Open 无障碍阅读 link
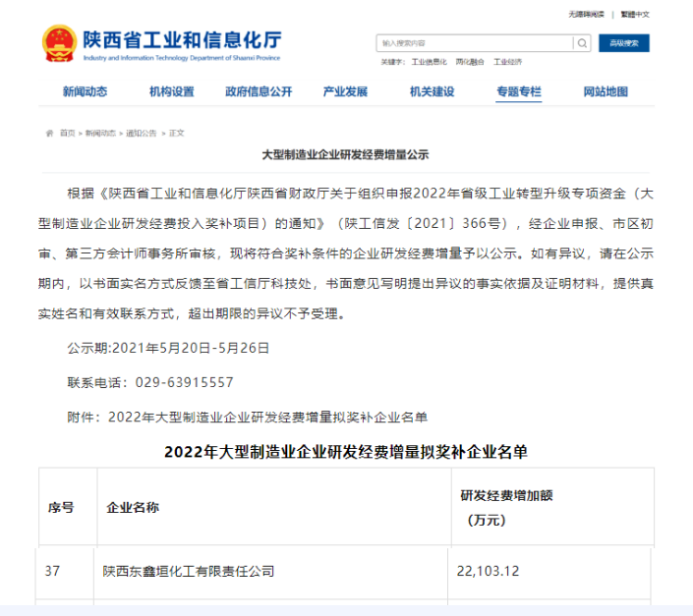Screen dimensions: 693x616 click(x=586, y=15)
